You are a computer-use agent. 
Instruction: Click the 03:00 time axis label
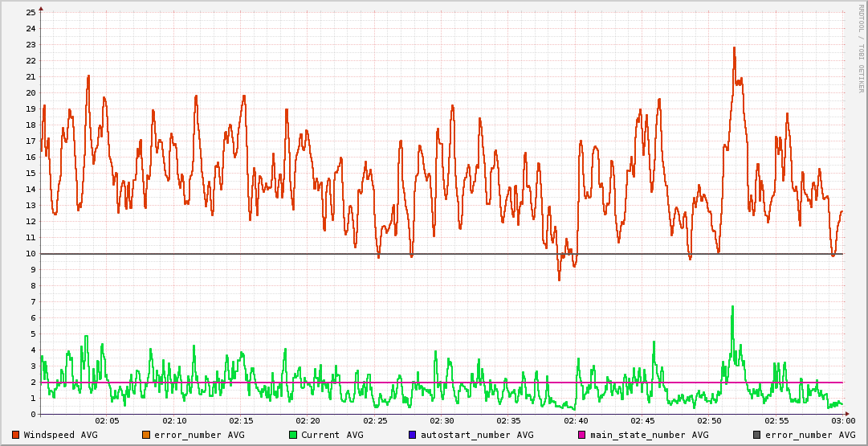(x=842, y=421)
